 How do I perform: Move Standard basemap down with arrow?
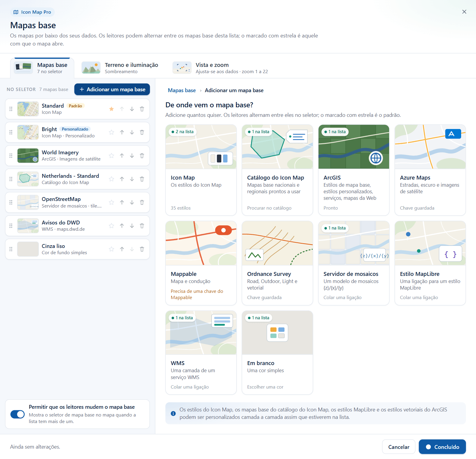click(x=132, y=109)
